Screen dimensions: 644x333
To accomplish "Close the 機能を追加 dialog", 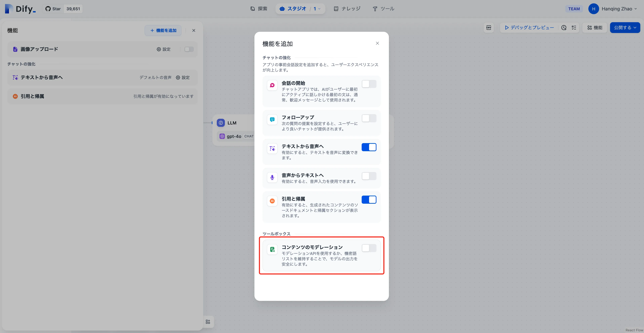I will (x=377, y=43).
